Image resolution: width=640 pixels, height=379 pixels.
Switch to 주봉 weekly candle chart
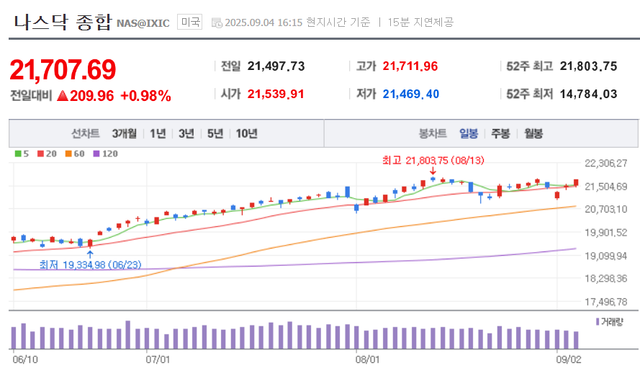(x=500, y=133)
